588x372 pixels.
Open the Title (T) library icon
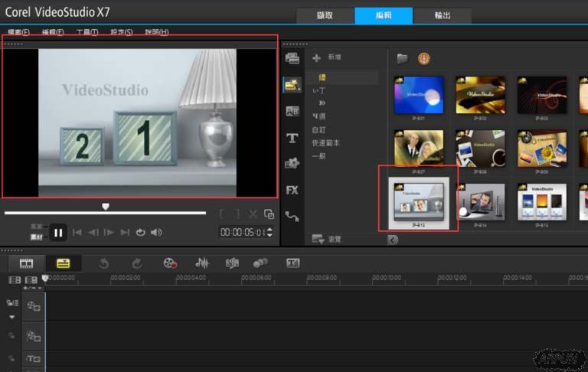point(292,138)
